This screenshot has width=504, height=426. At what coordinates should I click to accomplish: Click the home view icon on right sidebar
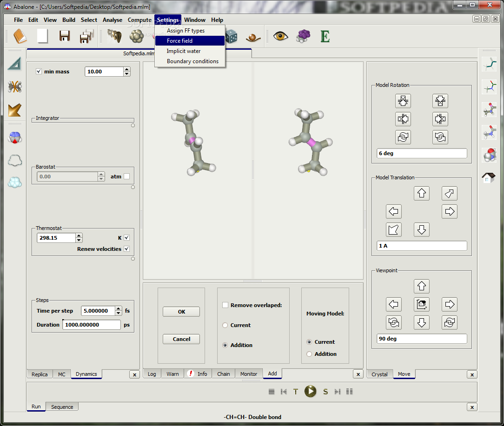pos(489,177)
